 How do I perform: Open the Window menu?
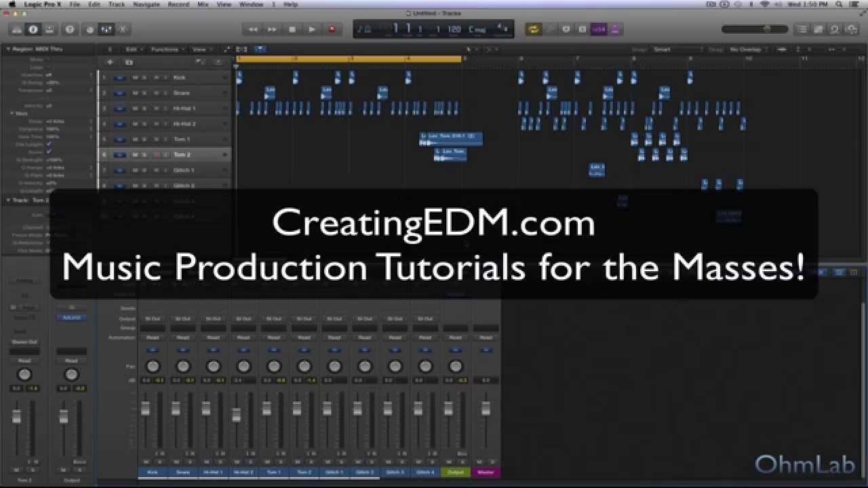[251, 4]
